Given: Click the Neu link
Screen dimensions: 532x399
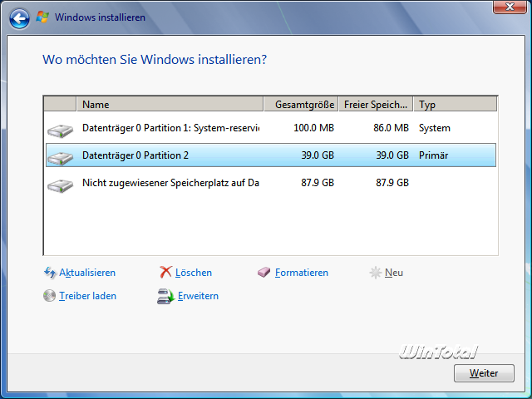Looking at the screenshot, I should 394,273.
